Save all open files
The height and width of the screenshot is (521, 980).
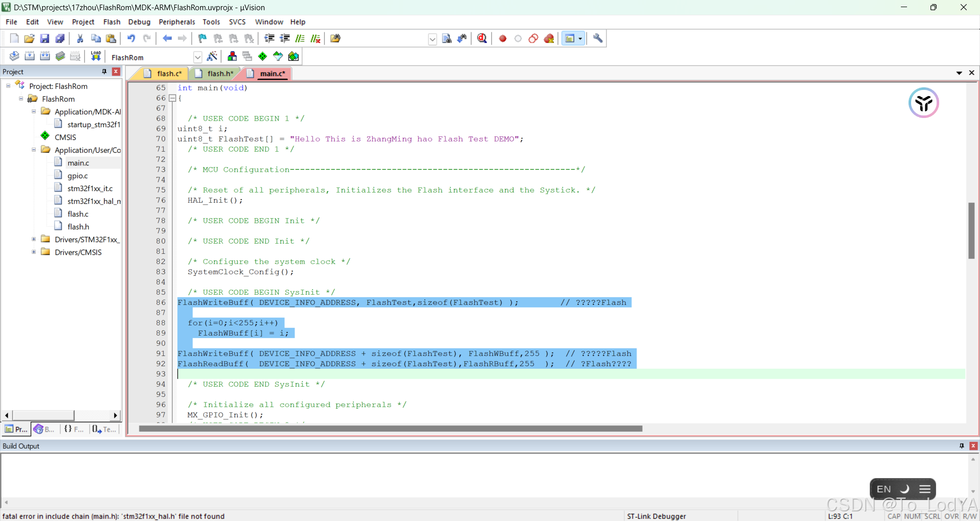point(60,38)
